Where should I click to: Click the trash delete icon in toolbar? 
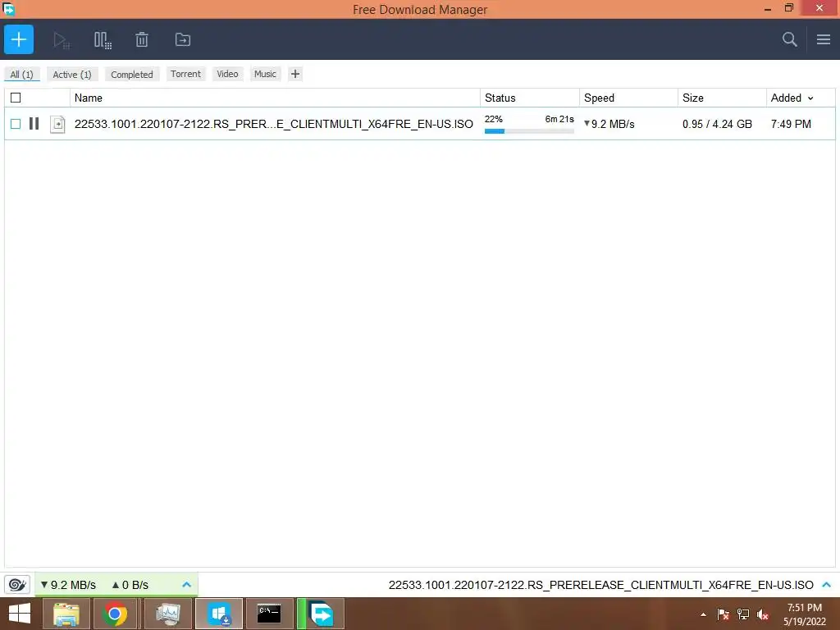[142, 39]
